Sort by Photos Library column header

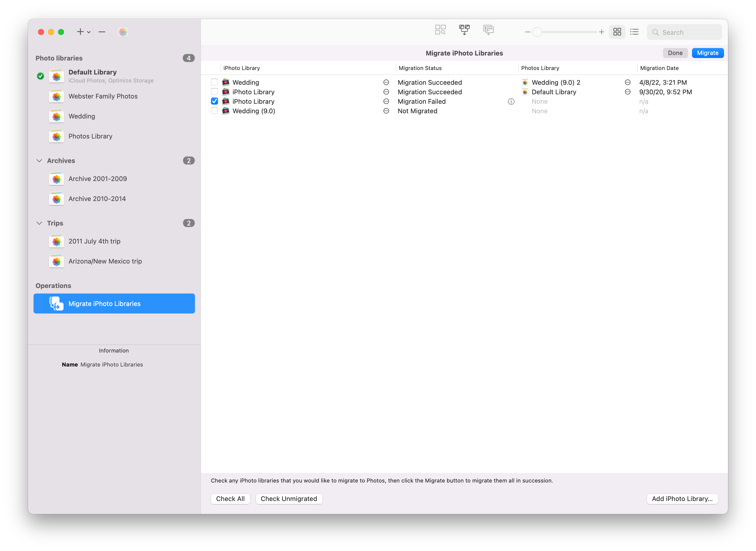coord(577,68)
